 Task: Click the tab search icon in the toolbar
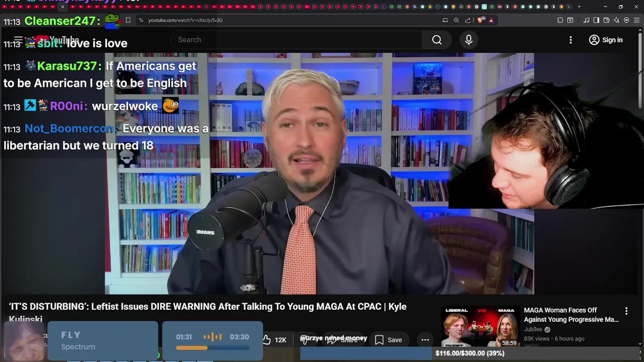(570, 20)
